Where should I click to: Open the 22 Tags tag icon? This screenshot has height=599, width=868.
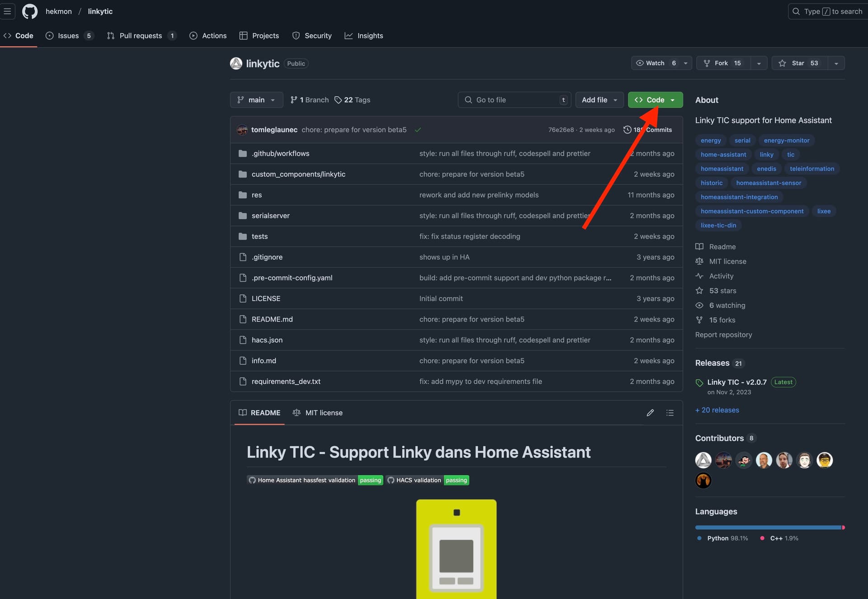coord(338,100)
